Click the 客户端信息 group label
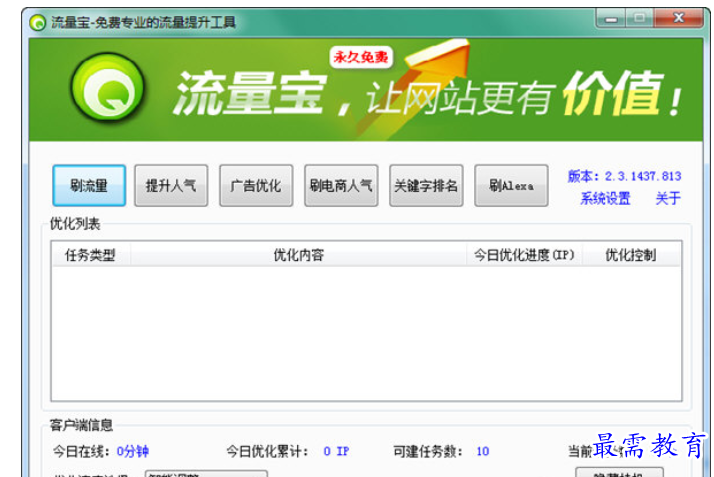The width and height of the screenshot is (714, 477). tap(81, 425)
